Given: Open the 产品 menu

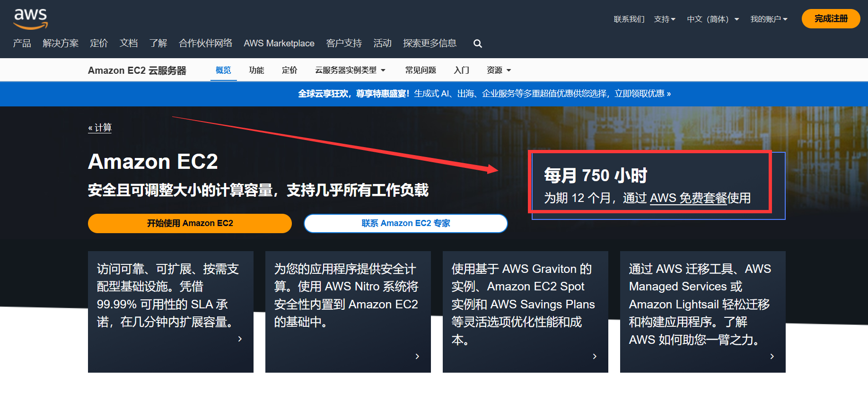Looking at the screenshot, I should coord(22,44).
